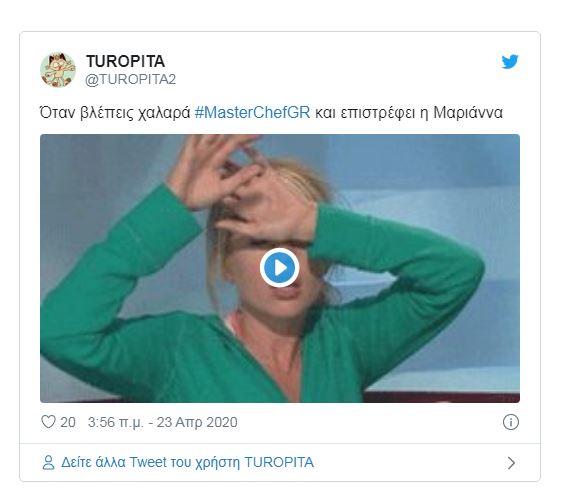Open Δείτε άλλα Tweet του χρήστη TUROPITA
This screenshot has height=497, width=564.
(x=187, y=462)
